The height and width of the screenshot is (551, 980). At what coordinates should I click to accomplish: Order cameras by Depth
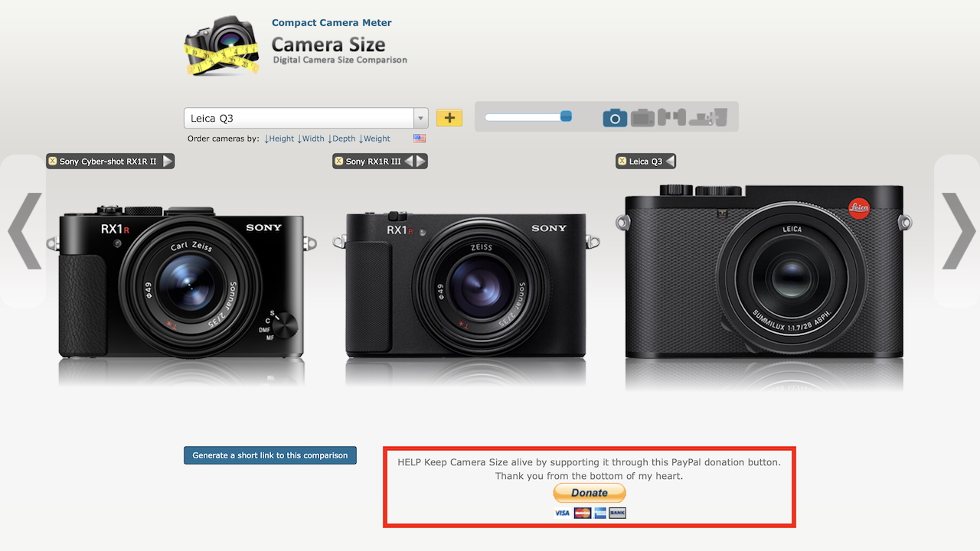[x=341, y=139]
